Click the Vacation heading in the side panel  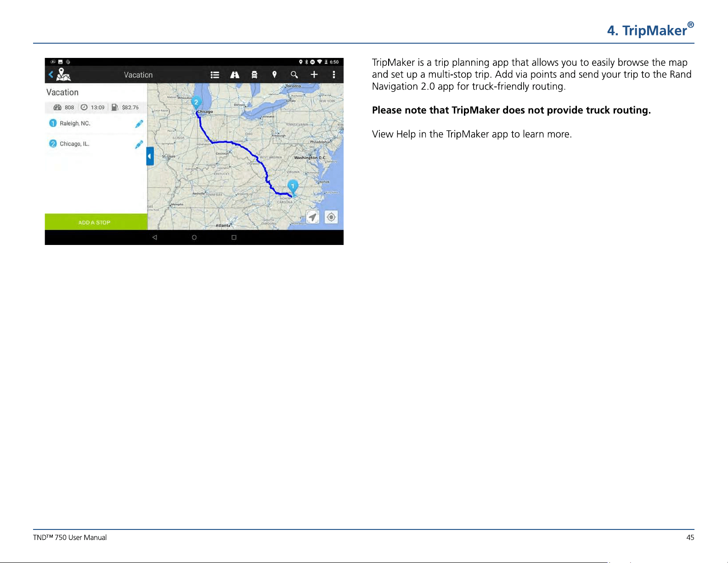62,92
